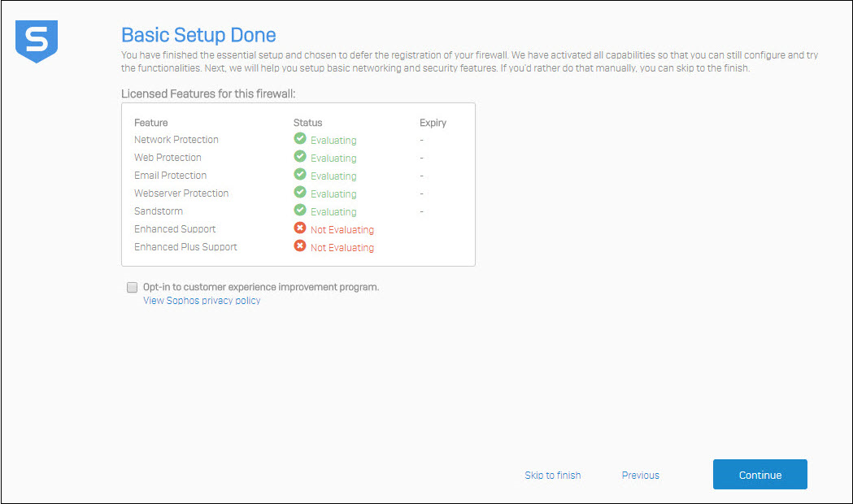The width and height of the screenshot is (853, 504).
Task: Click Evaluating status of Network Protection
Action: click(333, 141)
